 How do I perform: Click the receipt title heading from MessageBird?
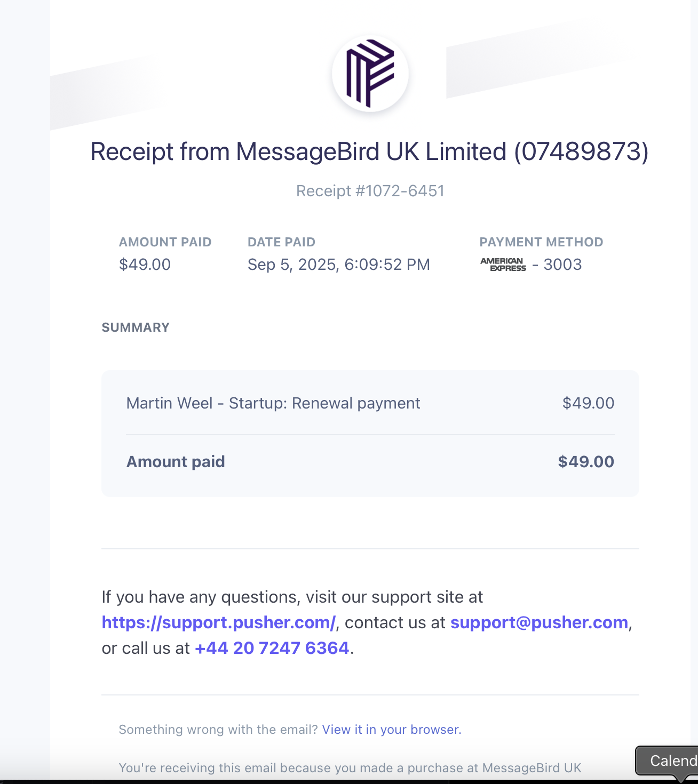point(369,151)
